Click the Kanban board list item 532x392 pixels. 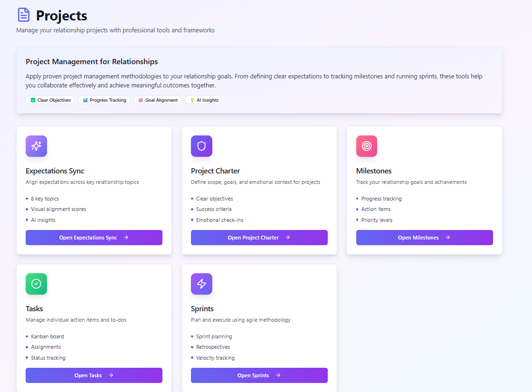coord(47,336)
